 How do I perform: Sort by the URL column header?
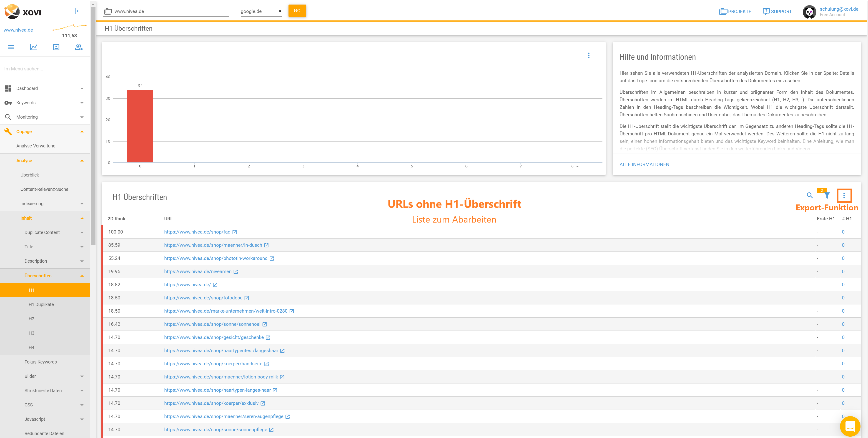[x=168, y=219]
